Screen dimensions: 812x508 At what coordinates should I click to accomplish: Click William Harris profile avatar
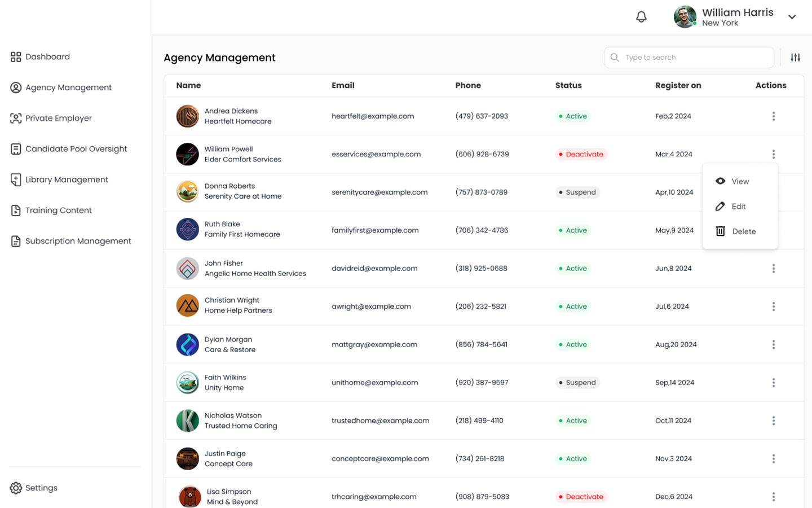point(685,17)
